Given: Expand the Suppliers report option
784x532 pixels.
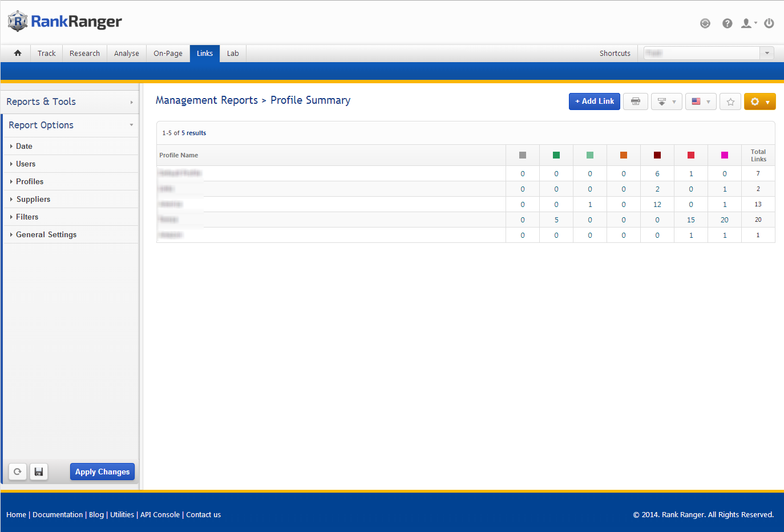Looking at the screenshot, I should pos(33,199).
